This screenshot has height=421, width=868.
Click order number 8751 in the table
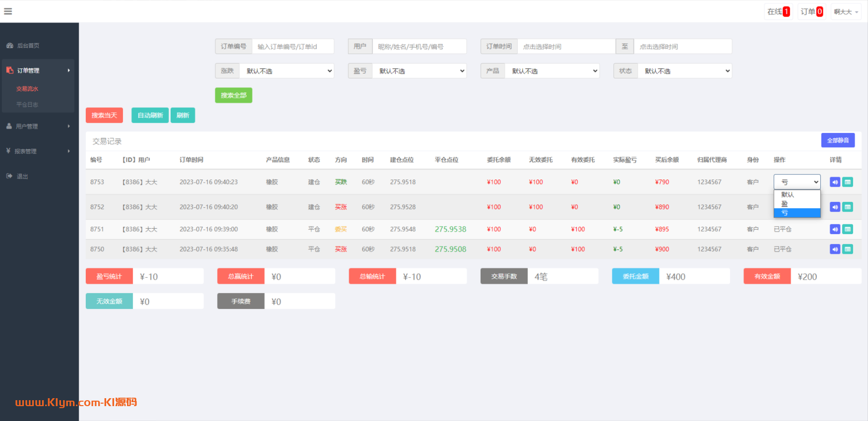click(97, 229)
